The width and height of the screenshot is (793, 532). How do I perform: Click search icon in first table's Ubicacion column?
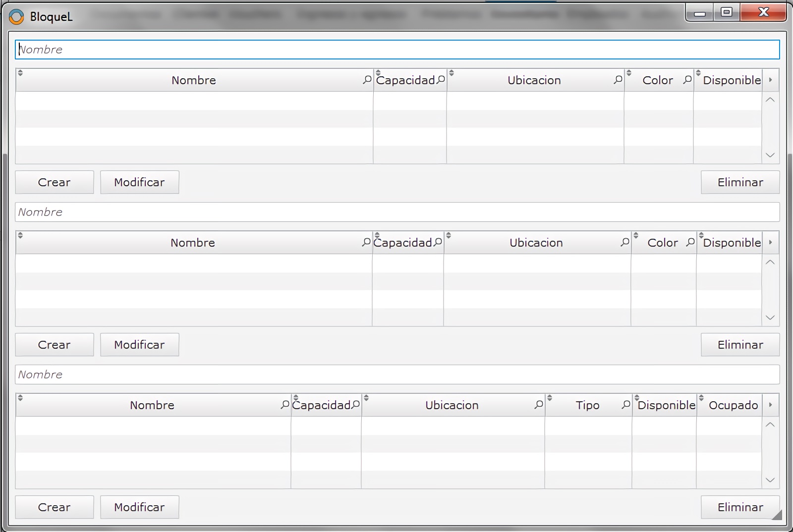pyautogui.click(x=618, y=80)
